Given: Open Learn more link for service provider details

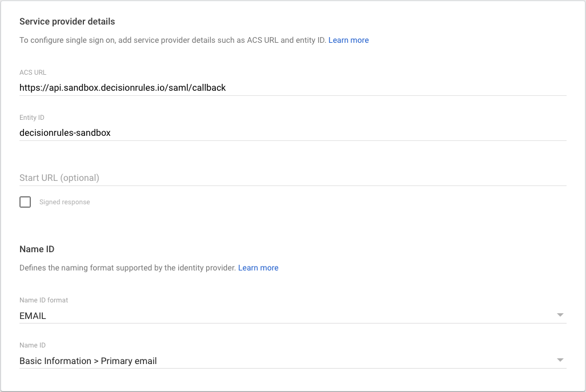Looking at the screenshot, I should pos(348,41).
